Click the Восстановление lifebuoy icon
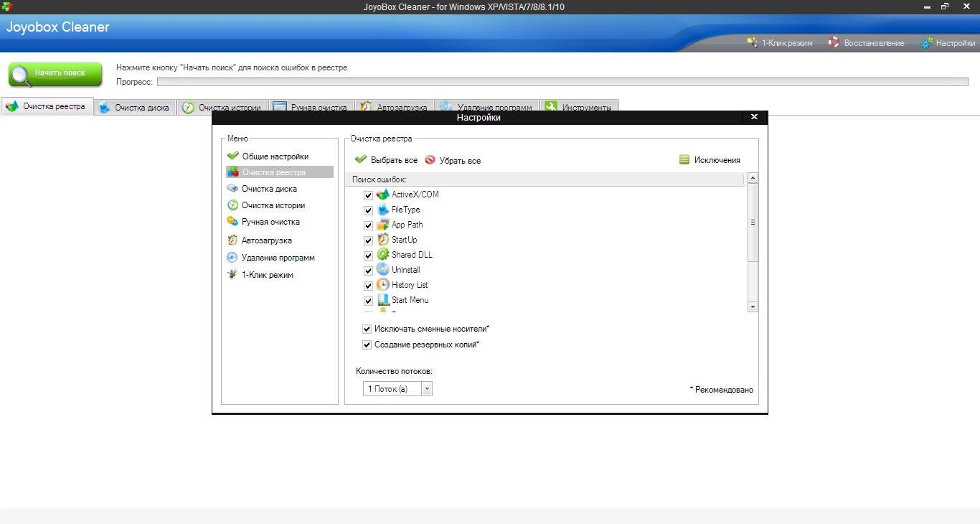The width and height of the screenshot is (980, 524). click(834, 42)
